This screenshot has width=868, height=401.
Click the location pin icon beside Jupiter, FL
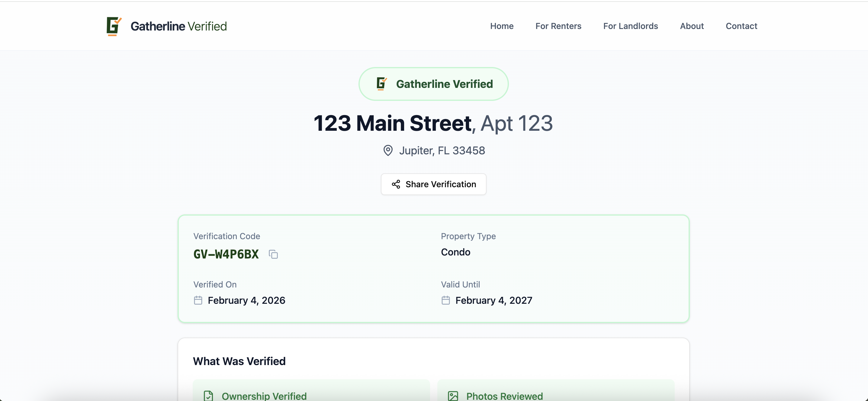coord(388,151)
